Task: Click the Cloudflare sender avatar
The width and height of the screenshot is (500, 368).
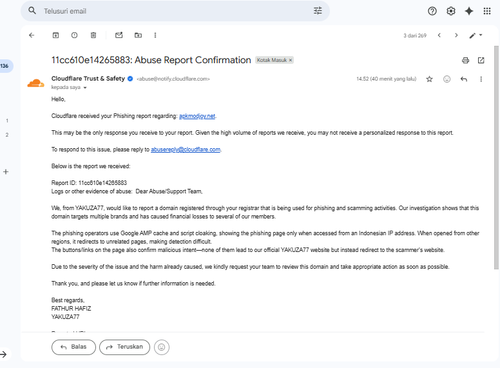Action: [36, 83]
